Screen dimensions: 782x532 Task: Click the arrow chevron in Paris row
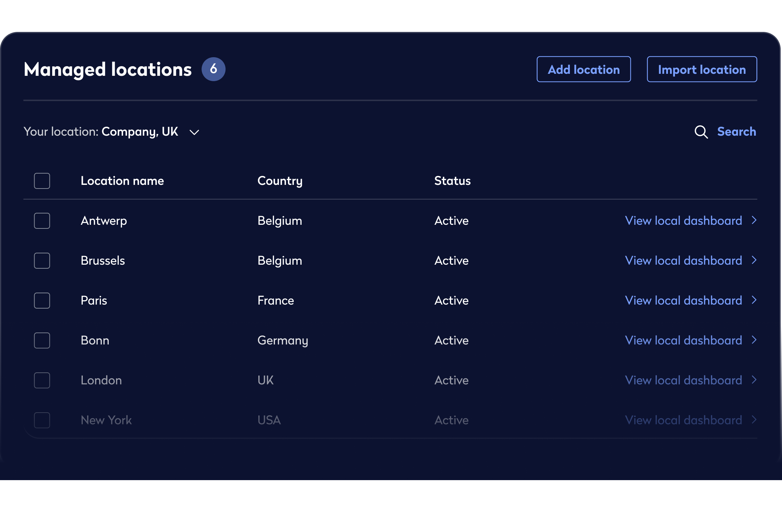point(755,300)
